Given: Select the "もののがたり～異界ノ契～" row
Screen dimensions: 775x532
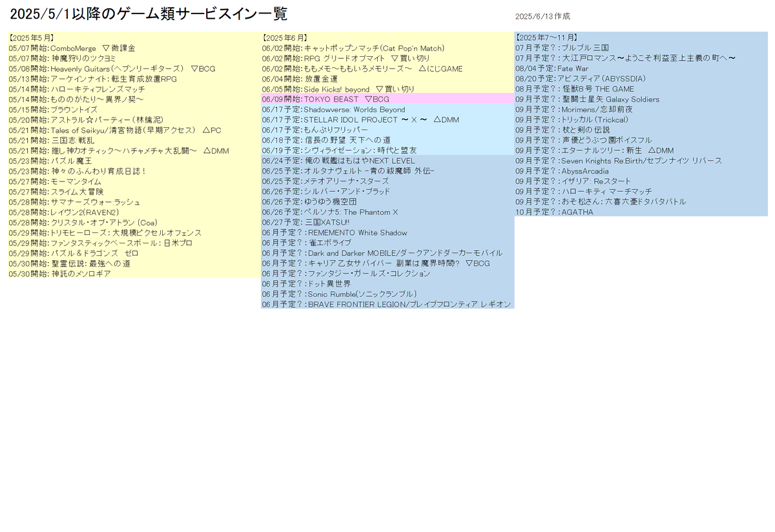Looking at the screenshot, I should tap(134, 99).
